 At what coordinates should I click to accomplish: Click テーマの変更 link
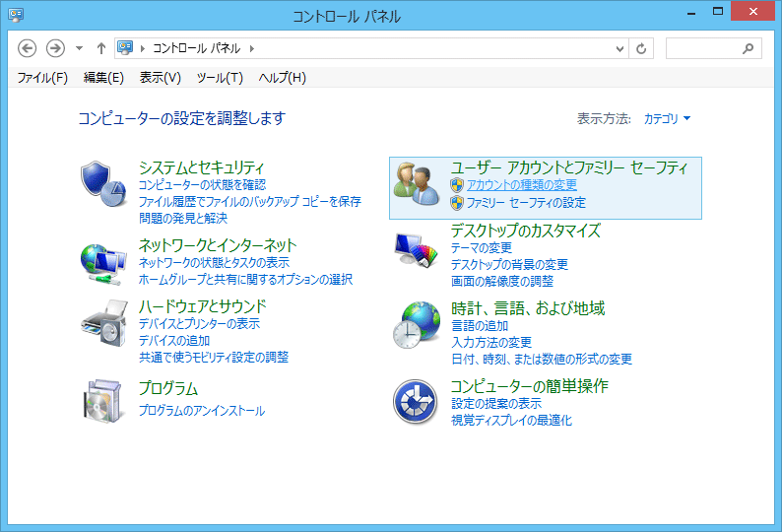pos(482,248)
